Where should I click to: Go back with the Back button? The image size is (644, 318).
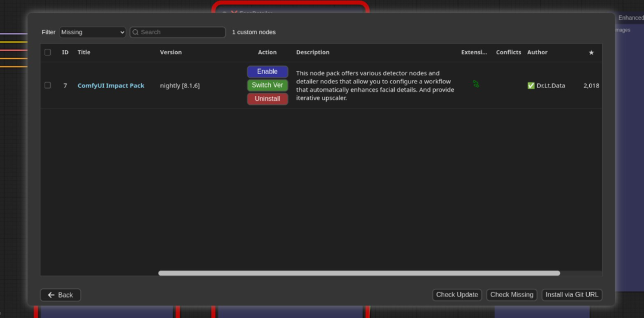coord(60,295)
